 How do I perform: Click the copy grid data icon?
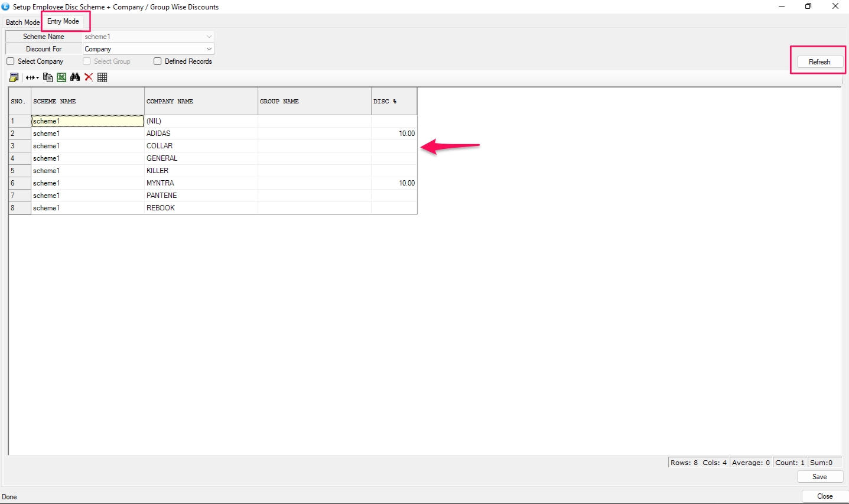click(48, 77)
